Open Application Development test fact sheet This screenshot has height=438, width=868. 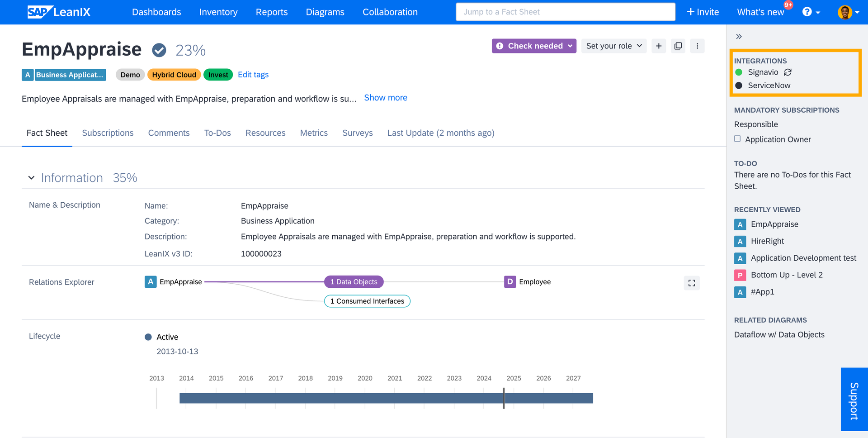pos(803,258)
